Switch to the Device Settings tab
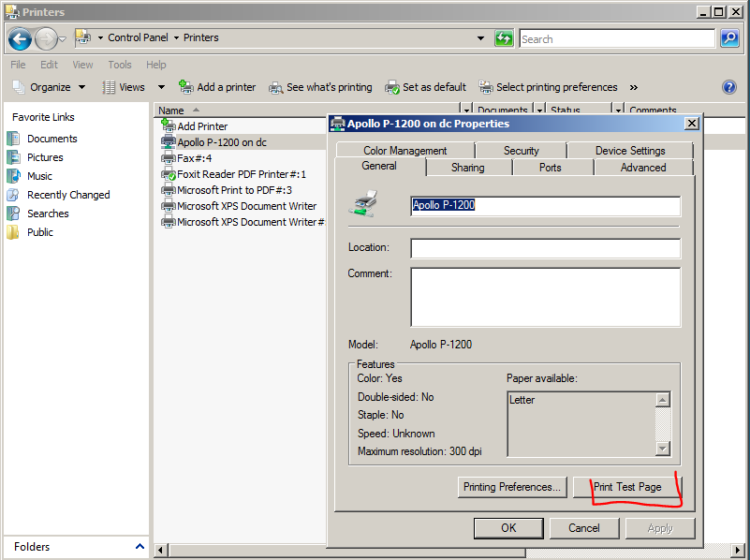Image resolution: width=750 pixels, height=560 pixels. [630, 150]
